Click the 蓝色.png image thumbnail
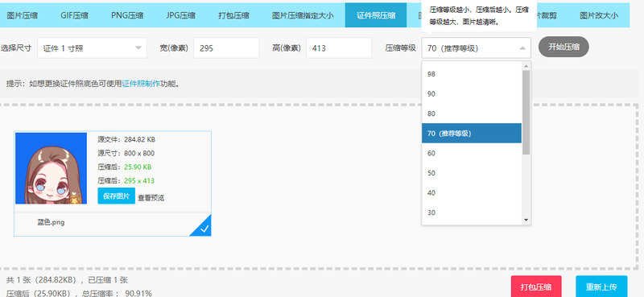The width and height of the screenshot is (644, 297). pos(51,168)
